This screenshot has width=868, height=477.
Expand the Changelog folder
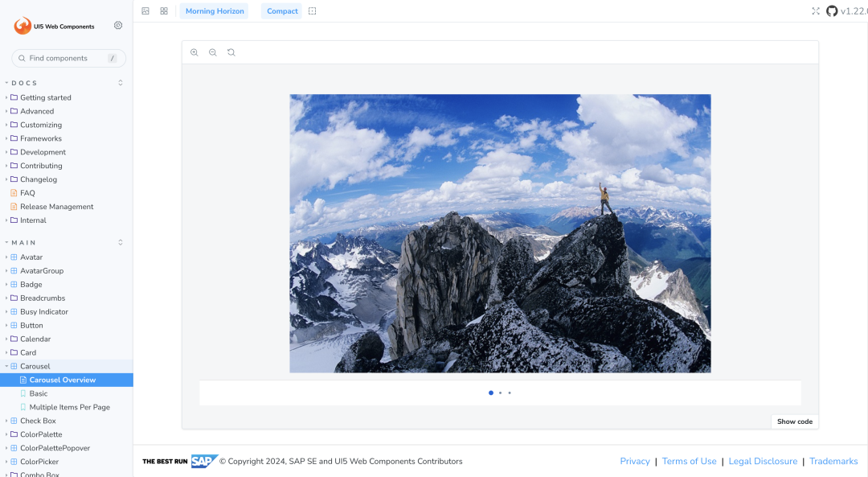(39, 179)
